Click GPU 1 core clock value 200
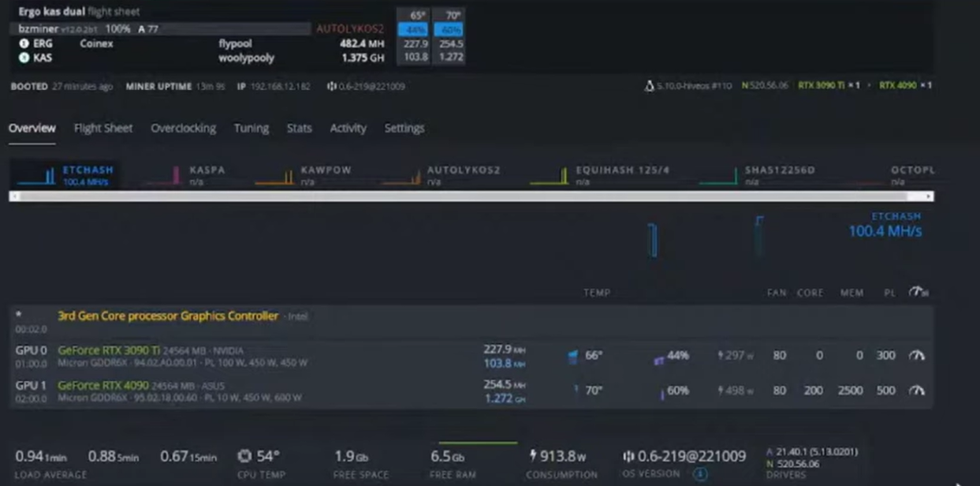This screenshot has width=980, height=486. (x=813, y=391)
